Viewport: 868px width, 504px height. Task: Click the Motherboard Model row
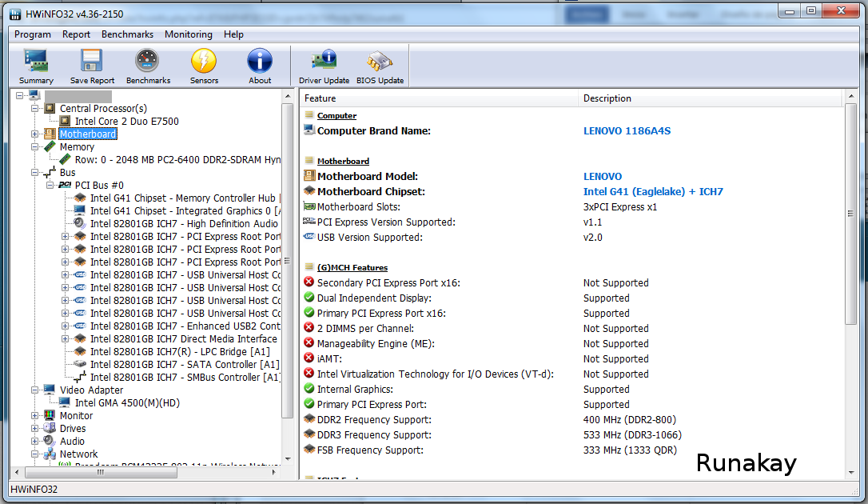(572, 177)
